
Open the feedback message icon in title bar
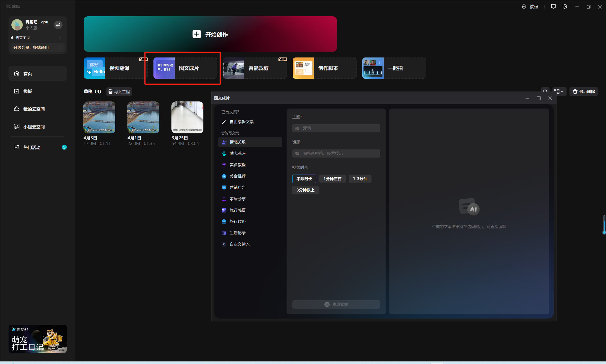(x=553, y=7)
